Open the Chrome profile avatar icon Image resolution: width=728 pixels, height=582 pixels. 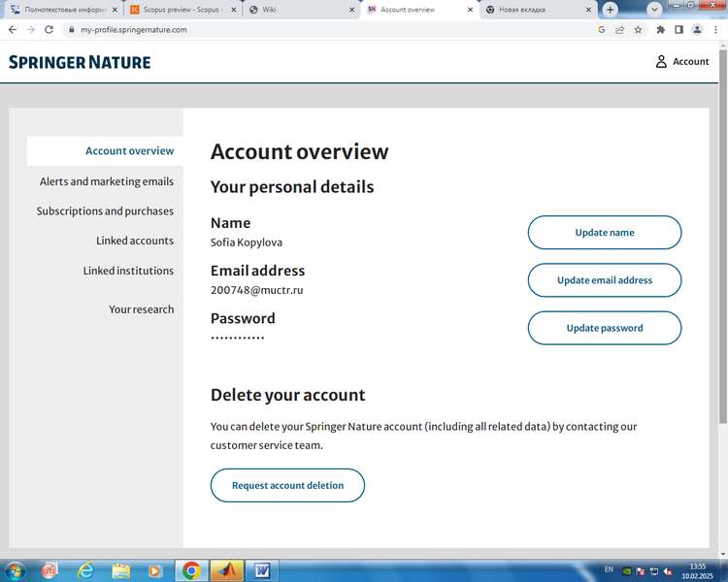pos(697,29)
